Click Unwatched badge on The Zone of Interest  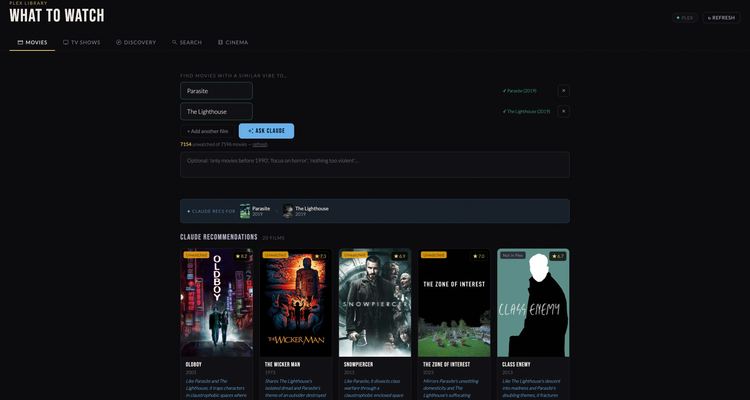pos(433,255)
